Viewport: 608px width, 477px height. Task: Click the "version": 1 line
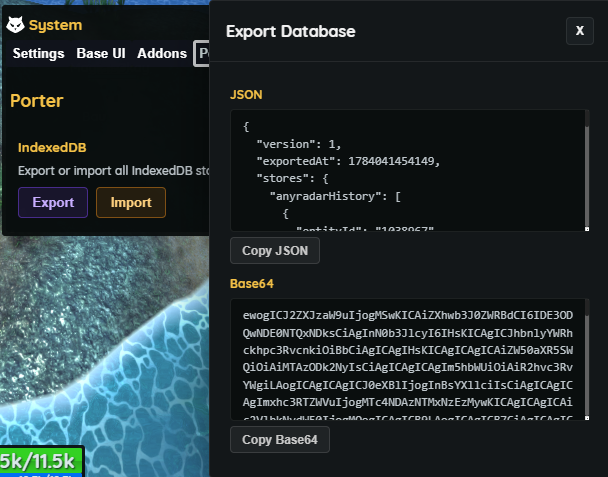[299, 144]
